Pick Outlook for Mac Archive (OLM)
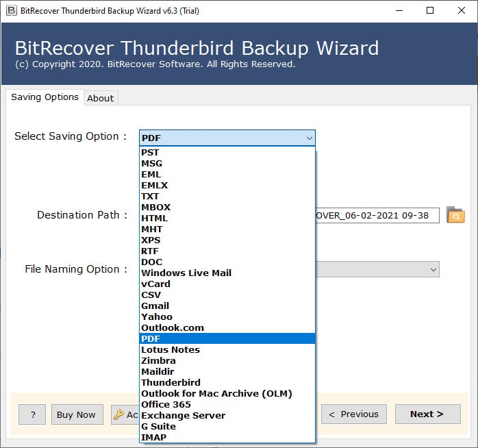The image size is (478, 448). (x=227, y=394)
